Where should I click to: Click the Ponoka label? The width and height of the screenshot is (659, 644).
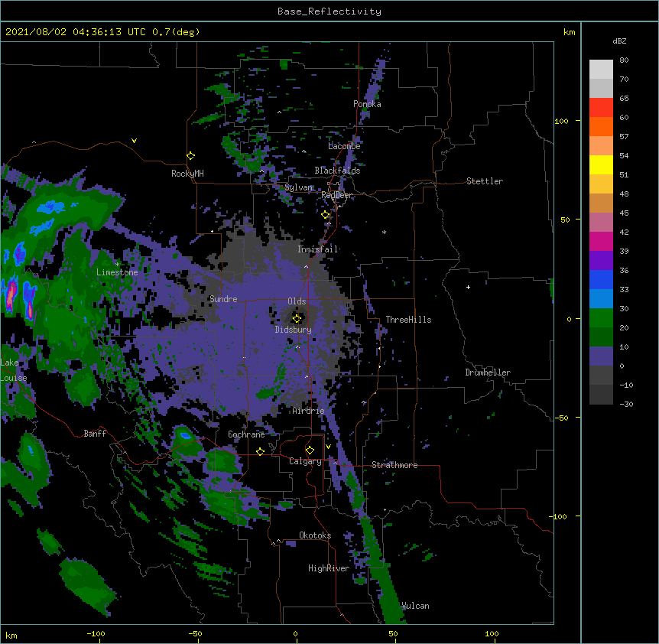[367, 104]
